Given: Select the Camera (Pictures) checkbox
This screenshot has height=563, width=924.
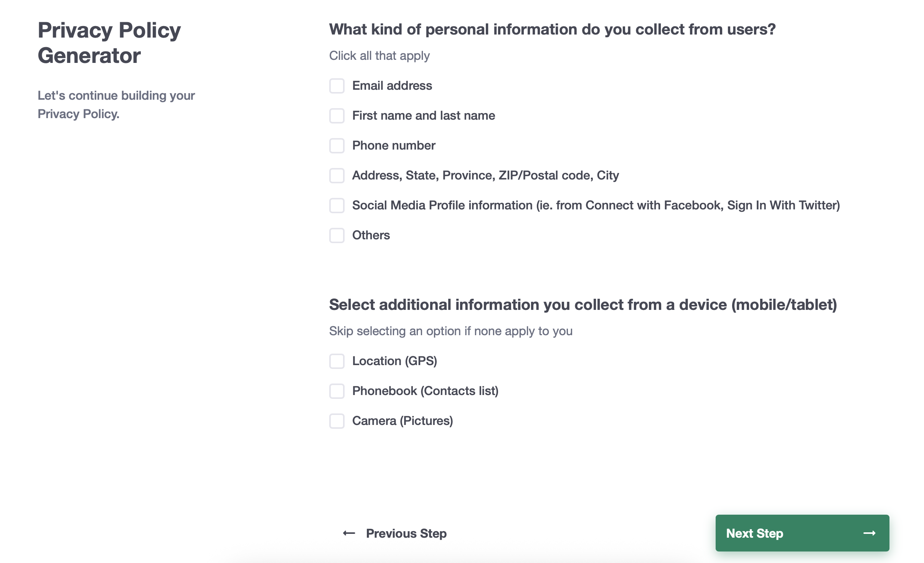Looking at the screenshot, I should tap(337, 421).
